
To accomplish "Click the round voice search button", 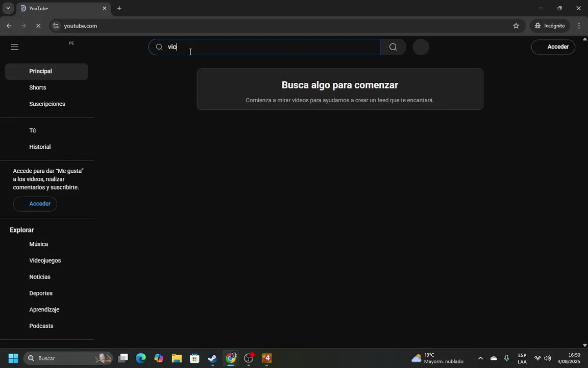I will tap(421, 47).
